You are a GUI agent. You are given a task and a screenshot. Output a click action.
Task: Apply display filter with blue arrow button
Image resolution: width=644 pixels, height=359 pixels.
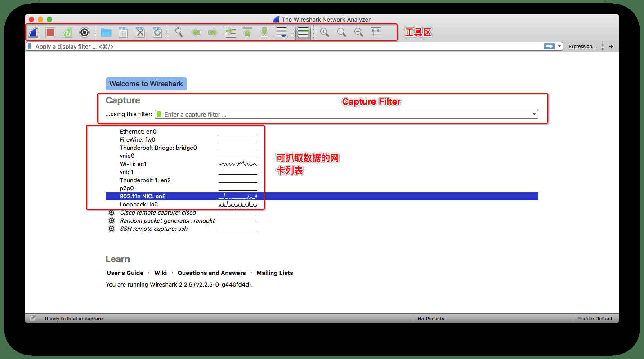click(549, 46)
